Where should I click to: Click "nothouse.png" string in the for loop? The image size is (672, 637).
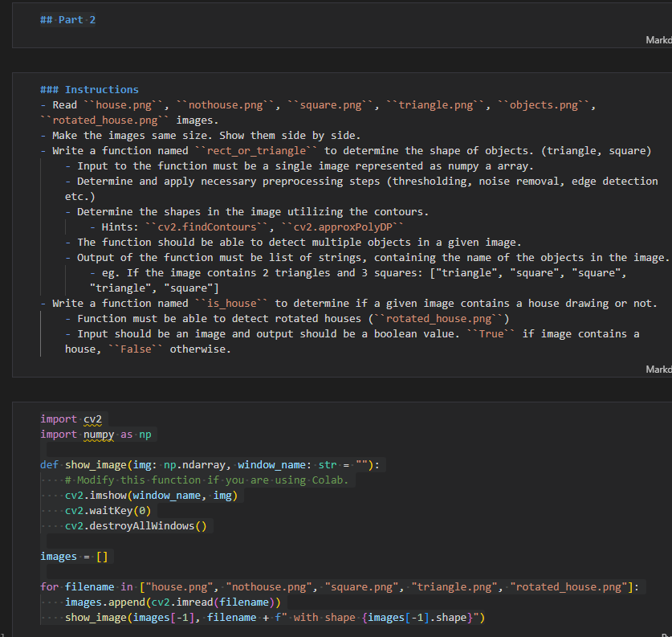[x=269, y=587]
